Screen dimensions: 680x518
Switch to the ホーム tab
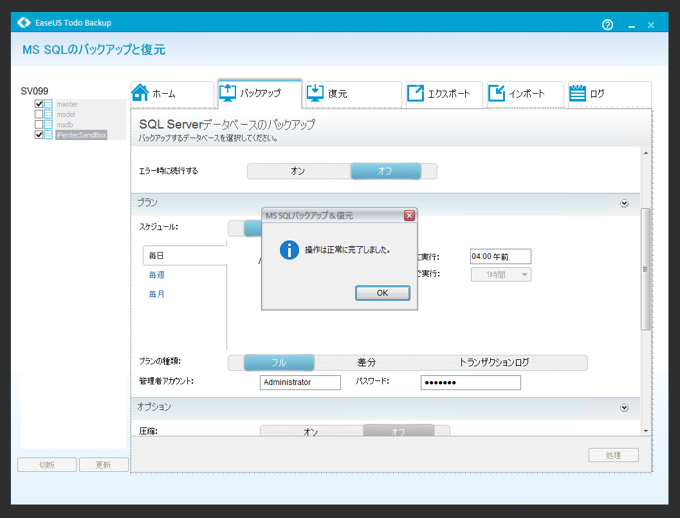coord(172,94)
